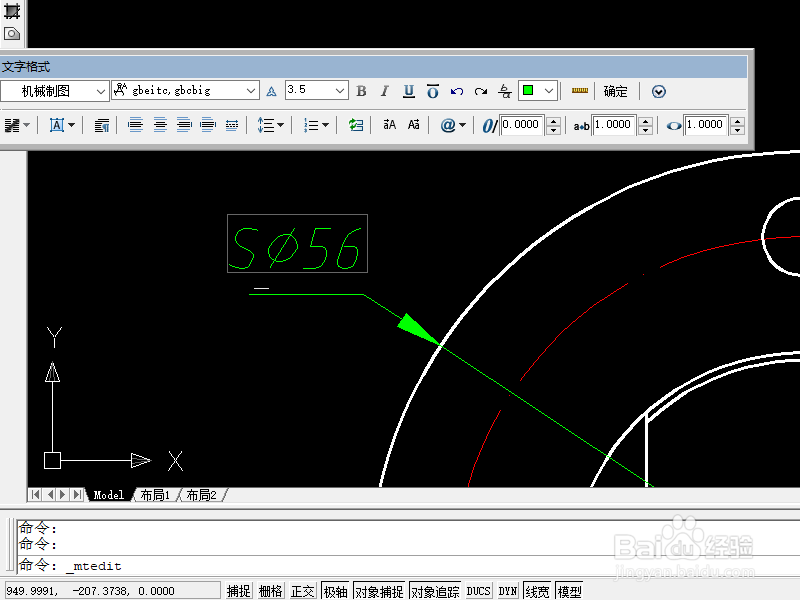
Task: Click the Oblique angle icon
Action: click(x=490, y=126)
